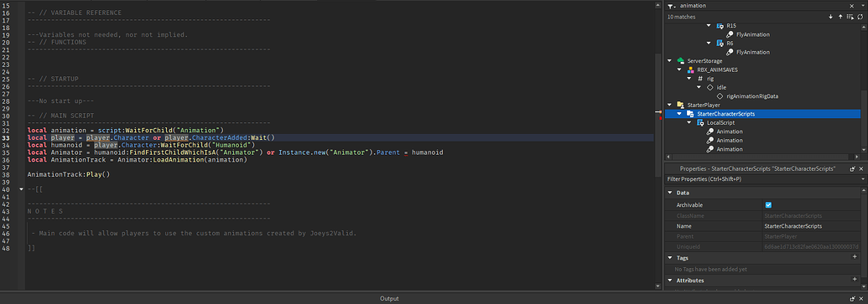
Task: Collapse the RBX_ANIMSAVES node
Action: point(680,70)
